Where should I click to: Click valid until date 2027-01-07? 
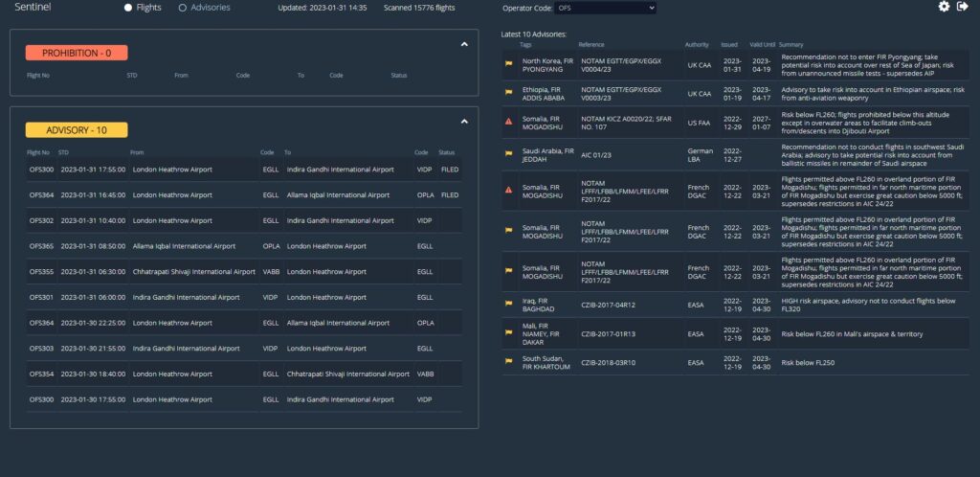[763, 124]
